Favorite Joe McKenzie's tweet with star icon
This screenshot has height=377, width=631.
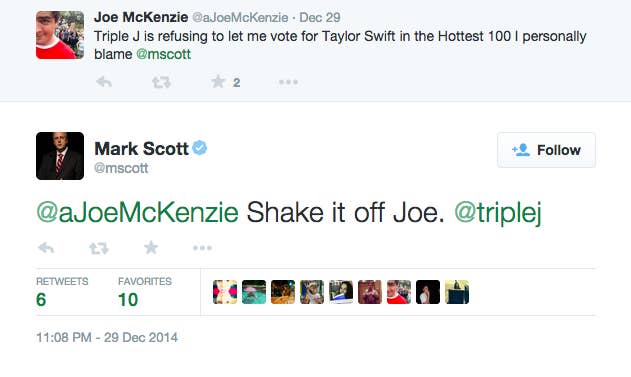tap(218, 82)
